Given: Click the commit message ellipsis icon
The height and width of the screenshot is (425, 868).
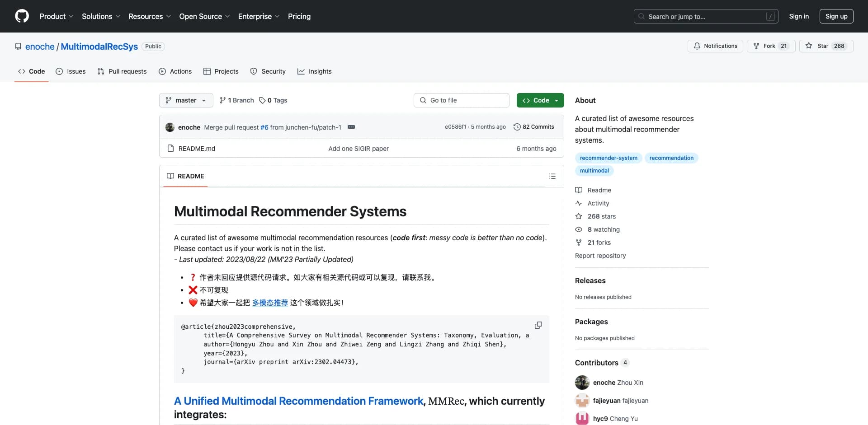Looking at the screenshot, I should click(351, 127).
